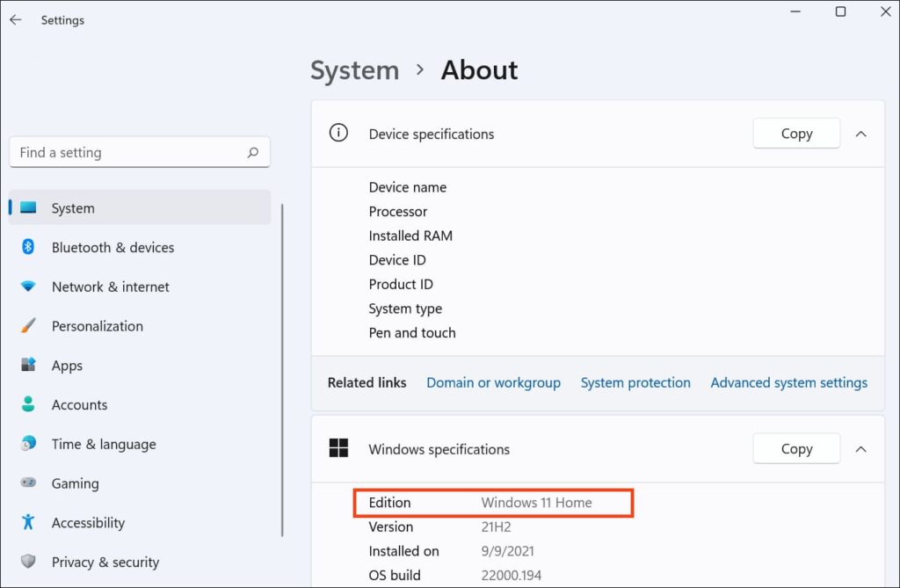This screenshot has width=900, height=588.
Task: Click the search magnifier icon
Action: pyautogui.click(x=253, y=152)
